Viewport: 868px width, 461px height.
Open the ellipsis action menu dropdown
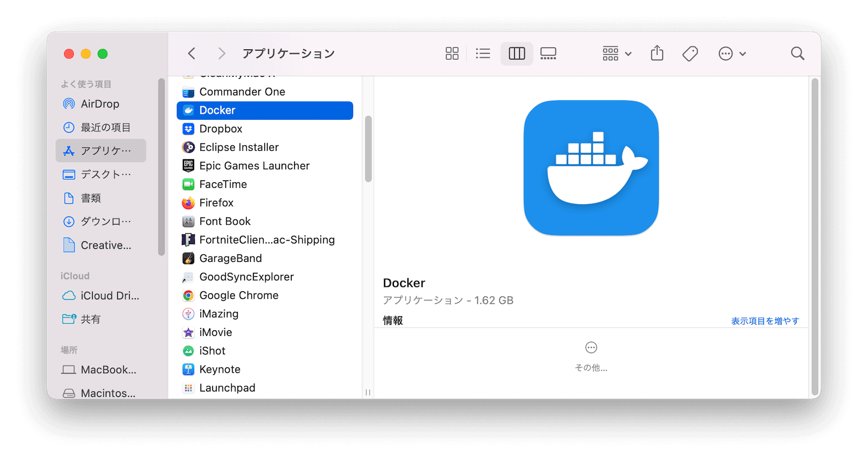(x=732, y=53)
